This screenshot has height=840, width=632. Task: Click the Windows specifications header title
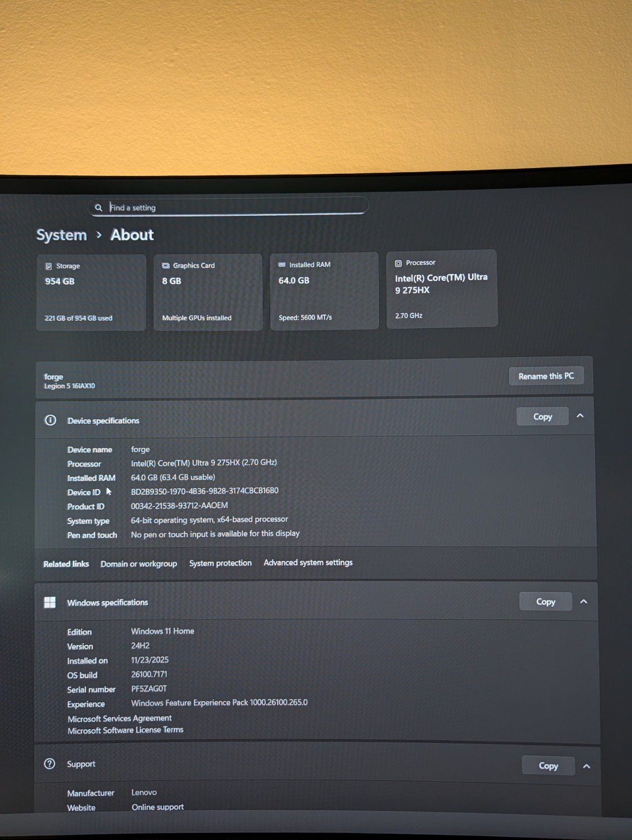tap(108, 602)
